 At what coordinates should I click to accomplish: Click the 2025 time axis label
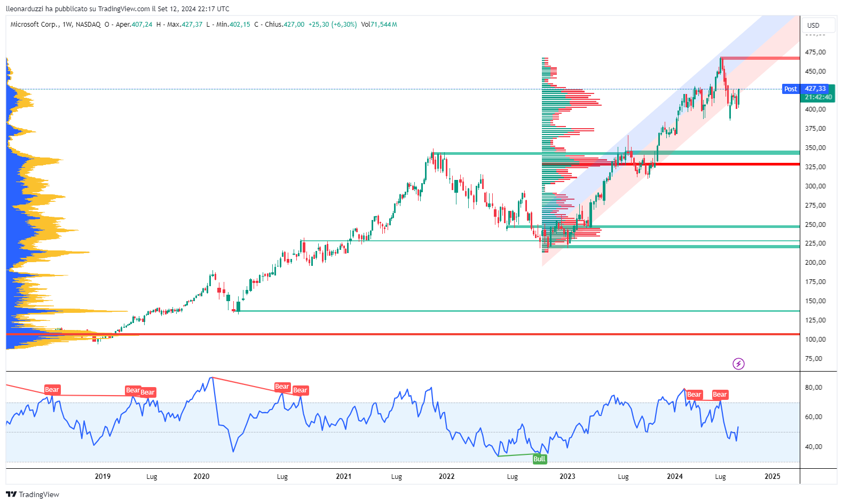pyautogui.click(x=772, y=476)
